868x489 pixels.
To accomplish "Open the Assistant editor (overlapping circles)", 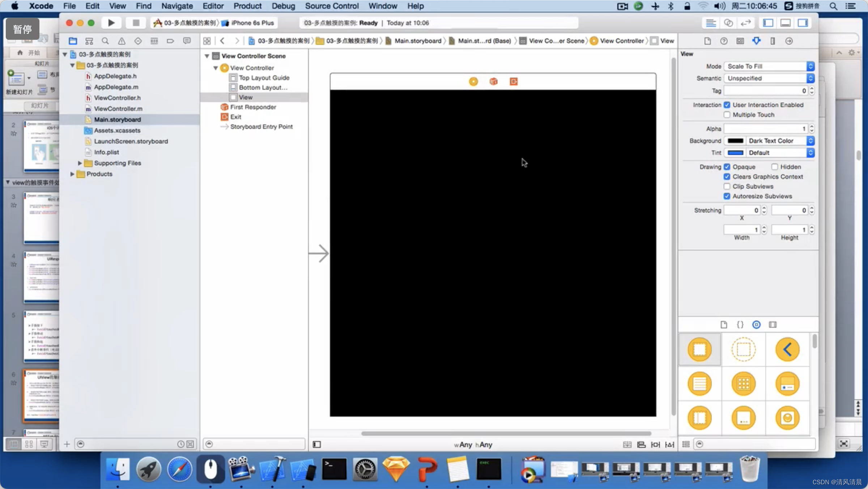I will pos(728,23).
